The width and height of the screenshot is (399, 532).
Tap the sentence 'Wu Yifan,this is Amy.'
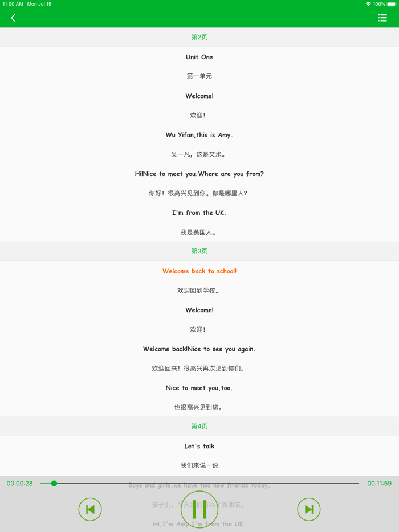pos(199,135)
